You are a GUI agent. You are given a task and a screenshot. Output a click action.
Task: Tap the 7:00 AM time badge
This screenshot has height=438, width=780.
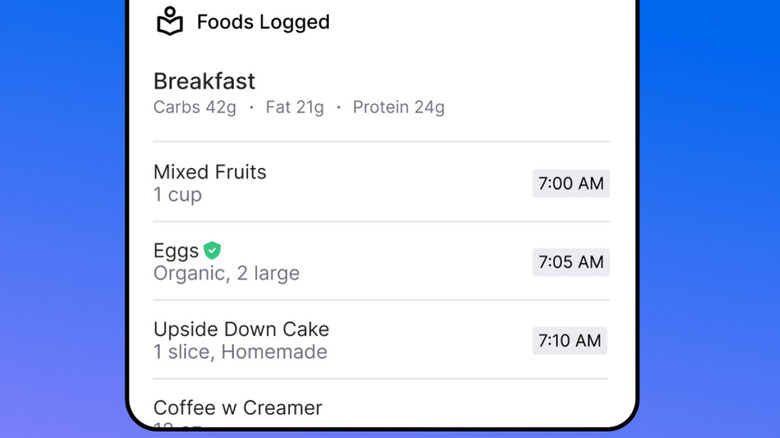(570, 184)
